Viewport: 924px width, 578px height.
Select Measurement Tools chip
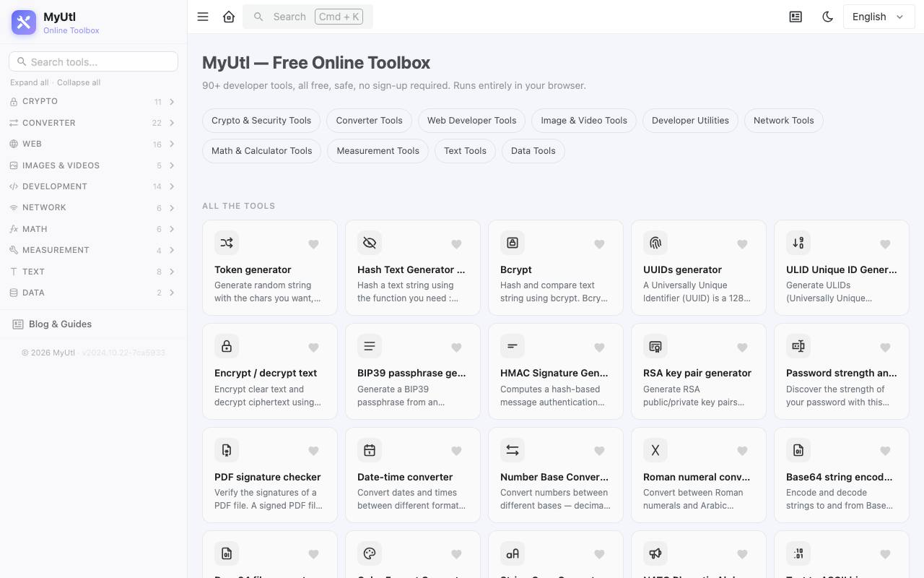pos(378,151)
